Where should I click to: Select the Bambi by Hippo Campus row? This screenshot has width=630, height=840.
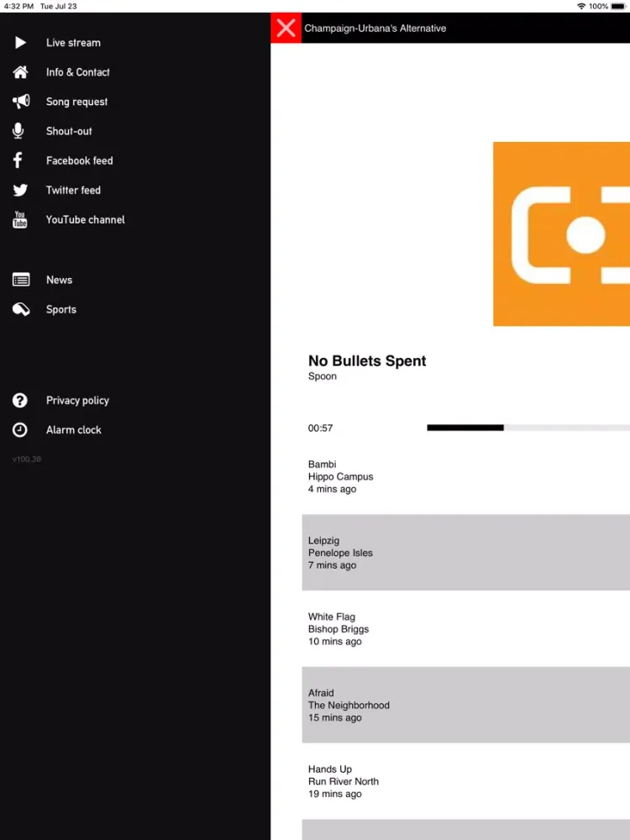pyautogui.click(x=466, y=476)
